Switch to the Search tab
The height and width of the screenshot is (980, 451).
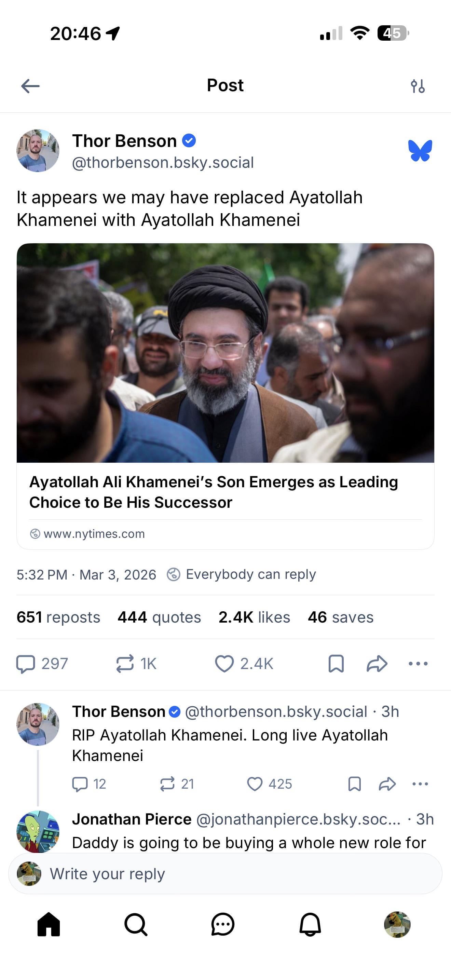(136, 924)
